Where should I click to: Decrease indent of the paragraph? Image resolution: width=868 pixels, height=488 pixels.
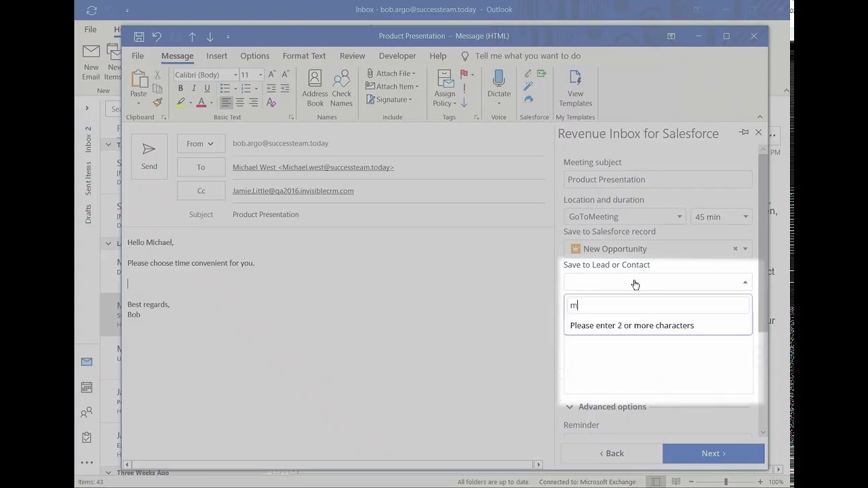click(x=271, y=88)
